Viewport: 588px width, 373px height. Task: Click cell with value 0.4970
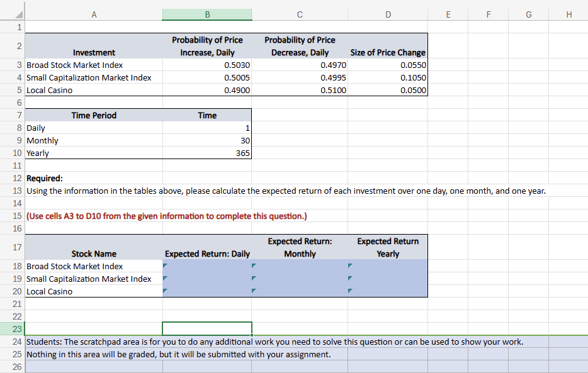pos(300,65)
